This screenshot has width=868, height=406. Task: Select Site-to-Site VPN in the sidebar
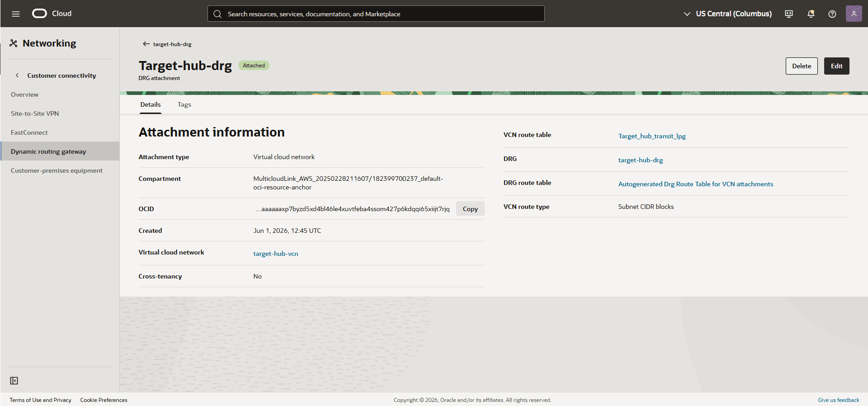tap(60, 113)
